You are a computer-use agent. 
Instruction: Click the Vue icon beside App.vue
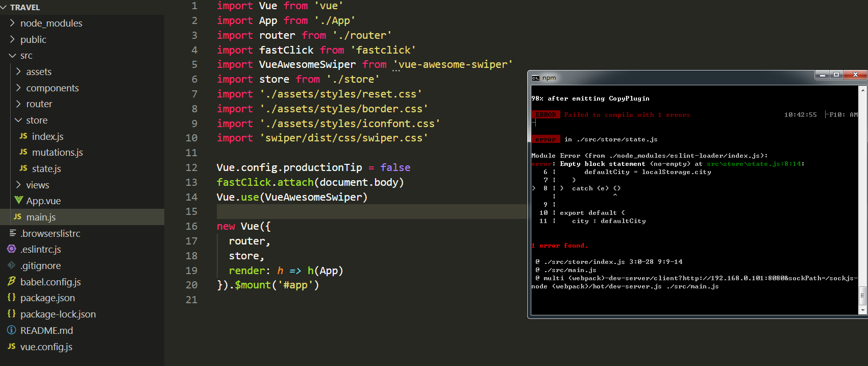coord(19,200)
